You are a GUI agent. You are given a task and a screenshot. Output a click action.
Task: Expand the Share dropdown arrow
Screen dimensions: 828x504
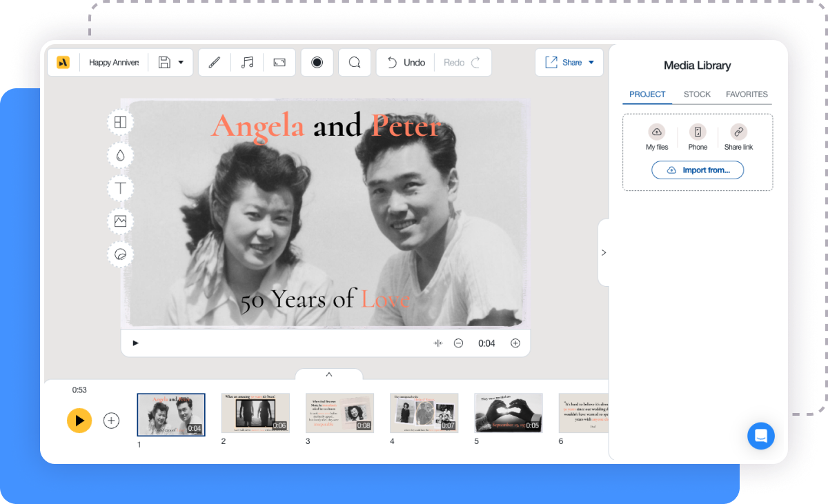click(592, 62)
